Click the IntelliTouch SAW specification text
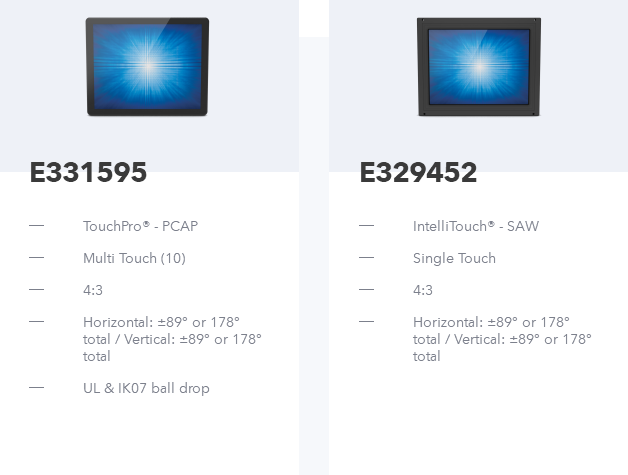 [x=476, y=226]
